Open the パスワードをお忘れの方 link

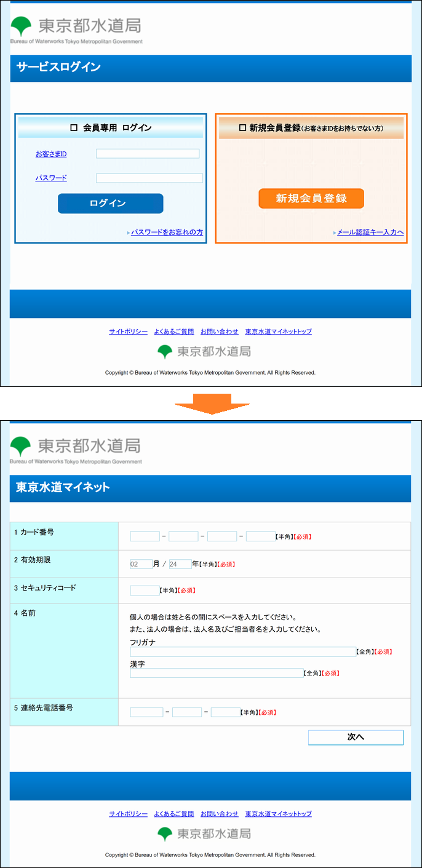point(167,233)
